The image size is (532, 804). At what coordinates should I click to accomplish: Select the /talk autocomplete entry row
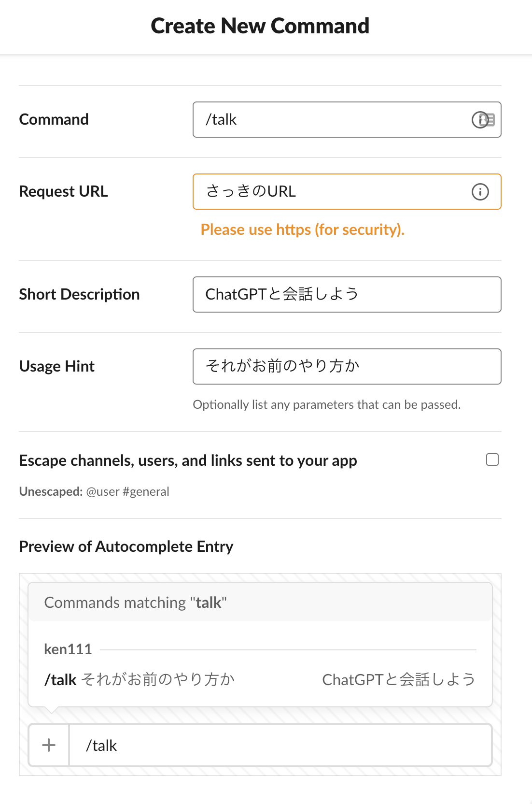(260, 679)
